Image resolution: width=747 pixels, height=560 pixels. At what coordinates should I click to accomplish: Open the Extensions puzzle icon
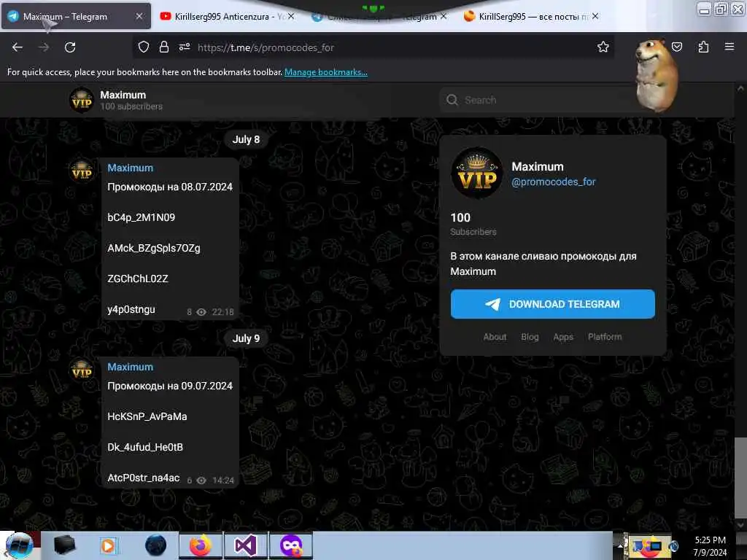point(703,47)
